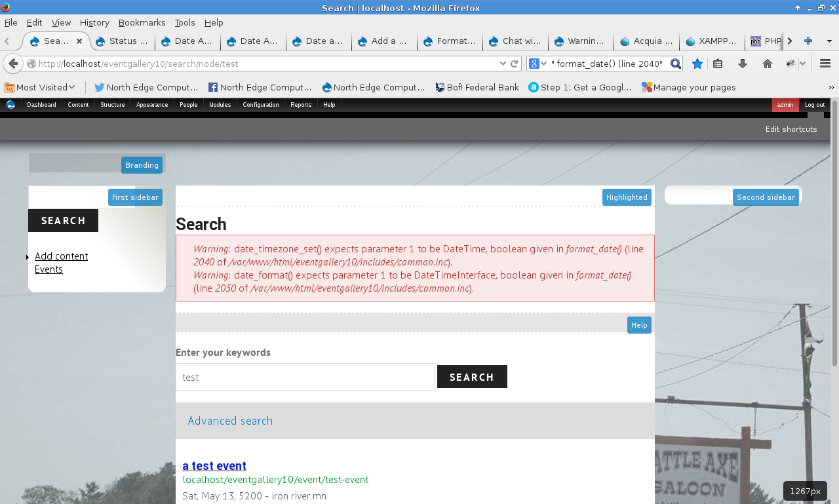Open the search engine selector dropdown
Viewport: 839px width, 504px height.
point(538,64)
